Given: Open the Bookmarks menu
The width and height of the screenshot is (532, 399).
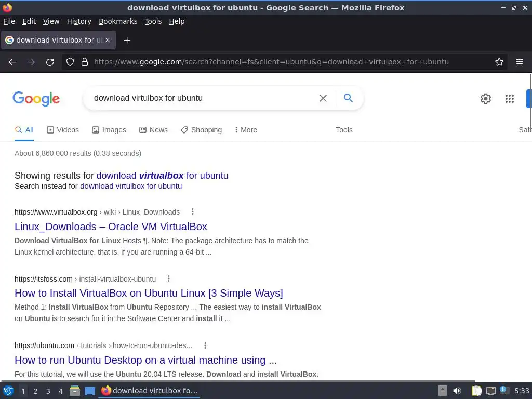Looking at the screenshot, I should tap(118, 21).
